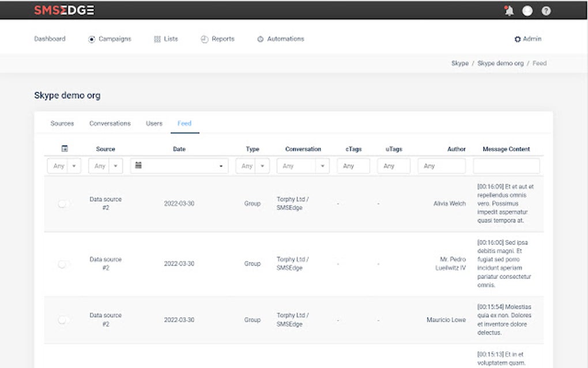Click the Admin gear icon
The width and height of the screenshot is (588, 368).
click(518, 39)
